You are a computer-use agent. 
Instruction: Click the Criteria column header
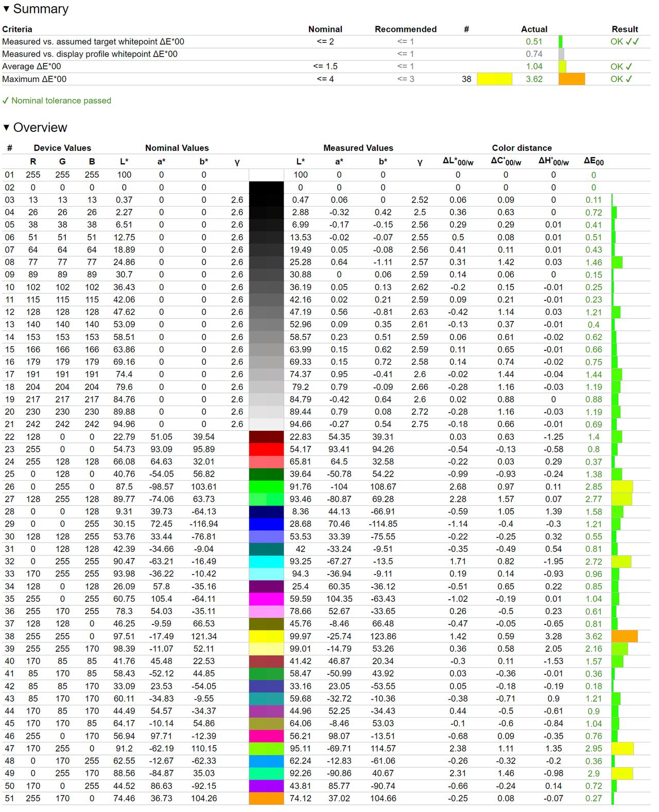17,29
